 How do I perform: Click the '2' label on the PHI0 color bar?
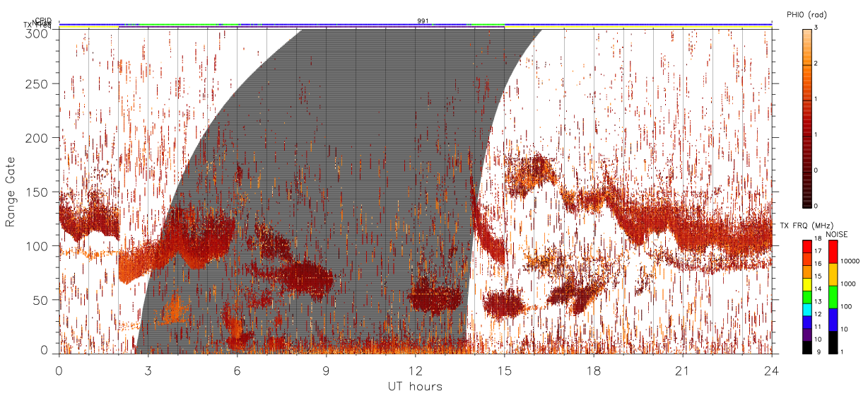coord(816,64)
